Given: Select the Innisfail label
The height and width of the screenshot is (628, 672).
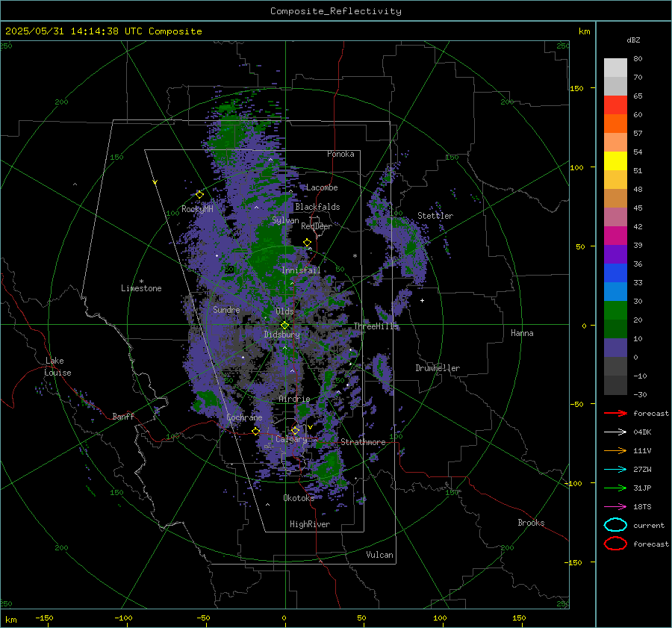Looking at the screenshot, I should point(301,270).
